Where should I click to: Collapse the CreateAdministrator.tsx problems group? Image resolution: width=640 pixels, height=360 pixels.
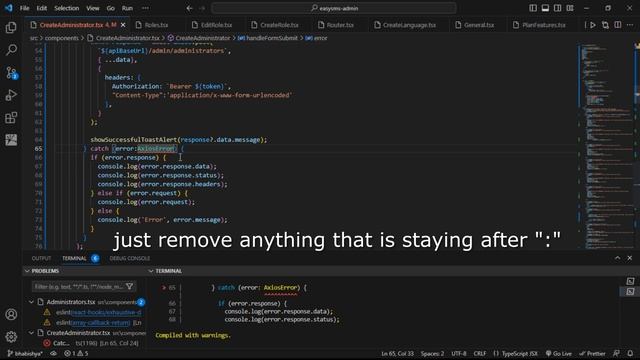31,333
